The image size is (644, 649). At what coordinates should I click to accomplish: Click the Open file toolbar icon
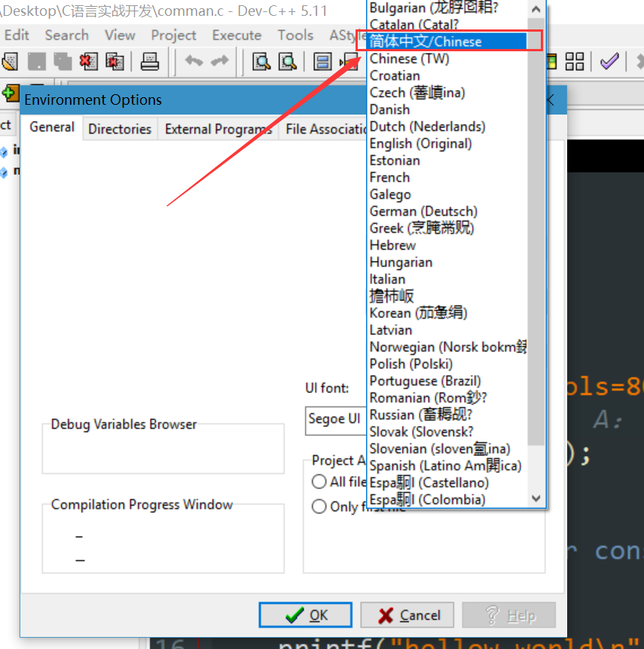coord(10,62)
